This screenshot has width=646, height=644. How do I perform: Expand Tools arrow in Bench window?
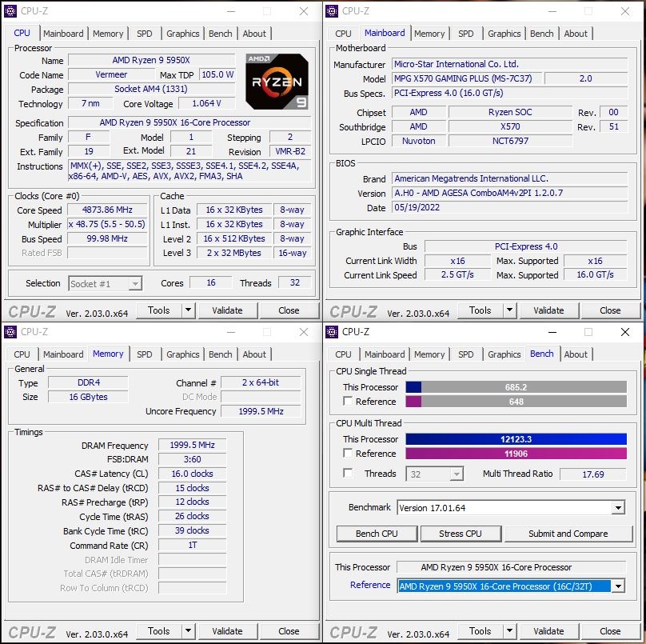509,631
